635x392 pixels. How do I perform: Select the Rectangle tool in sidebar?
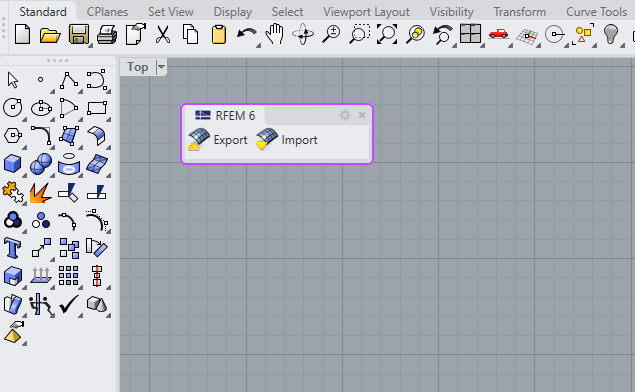coord(97,108)
